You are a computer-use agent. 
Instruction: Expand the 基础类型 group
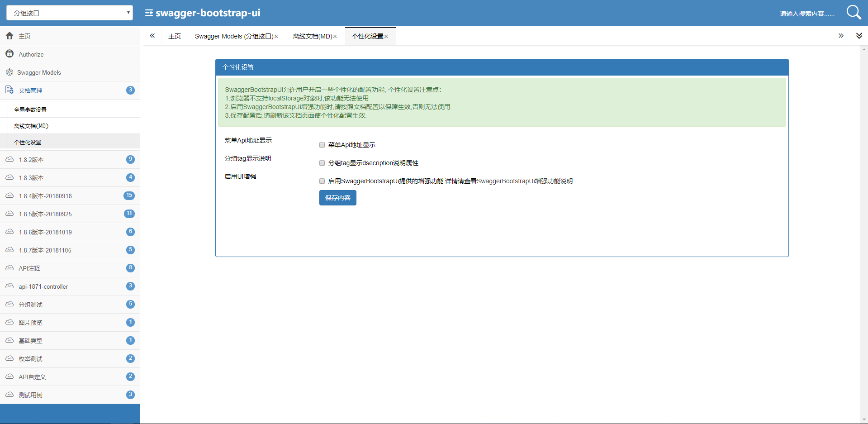click(x=70, y=340)
